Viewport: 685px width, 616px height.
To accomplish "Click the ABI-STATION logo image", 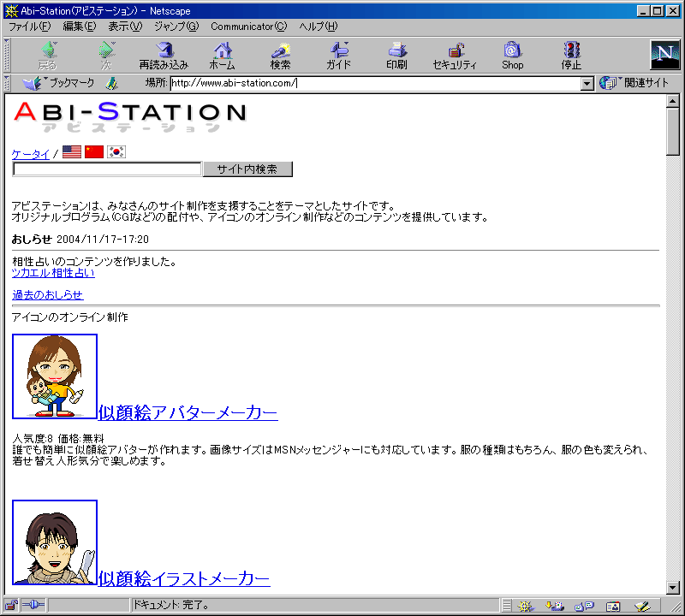I will pos(130,116).
